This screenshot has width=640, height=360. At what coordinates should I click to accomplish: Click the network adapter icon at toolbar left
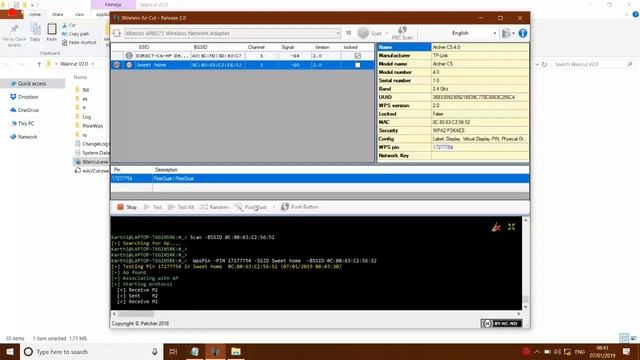tap(117, 33)
